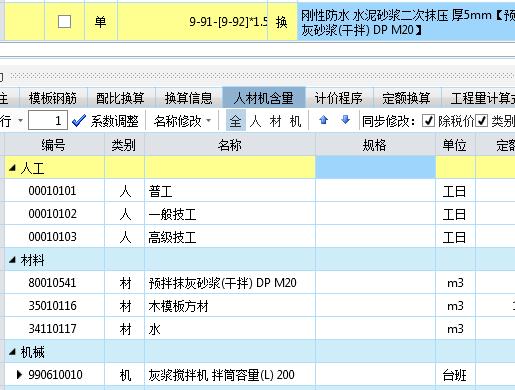Viewport: 515px width, 390px height.
Task: Open the 工程量计算 tab
Action: (x=478, y=98)
